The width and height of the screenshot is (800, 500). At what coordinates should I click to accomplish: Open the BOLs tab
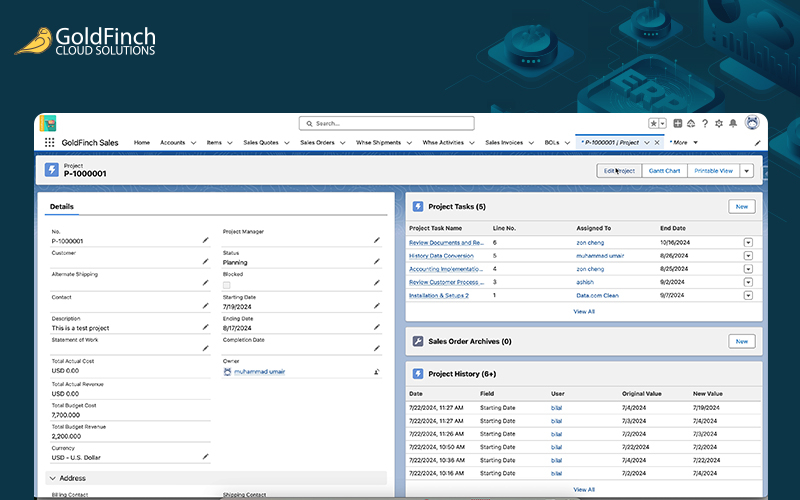[x=552, y=143]
